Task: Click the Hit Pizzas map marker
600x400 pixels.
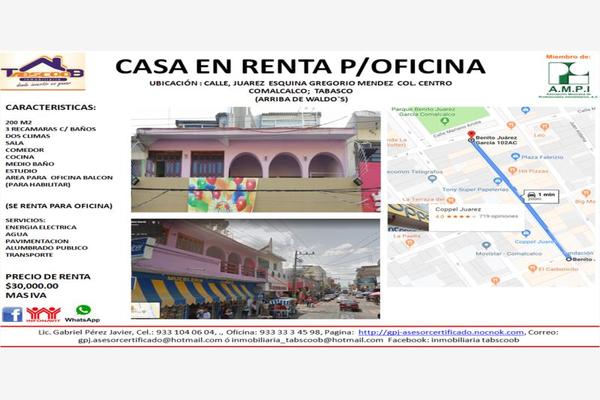Action: (x=513, y=171)
